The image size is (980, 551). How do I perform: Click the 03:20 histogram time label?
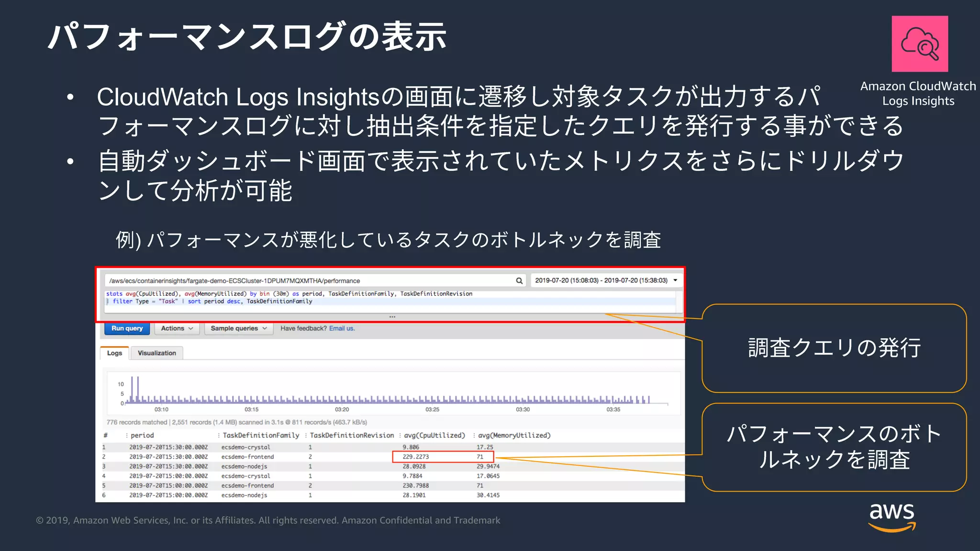coord(342,409)
